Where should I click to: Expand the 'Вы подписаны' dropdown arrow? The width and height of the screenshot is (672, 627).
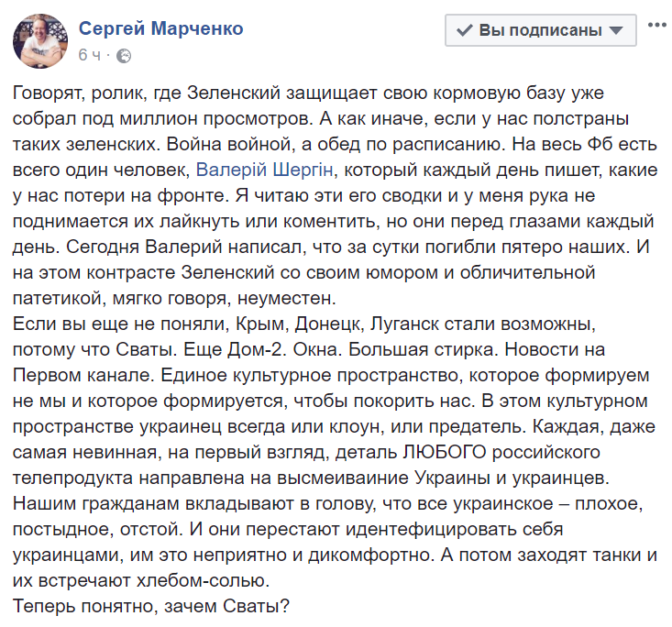pyautogui.click(x=617, y=30)
